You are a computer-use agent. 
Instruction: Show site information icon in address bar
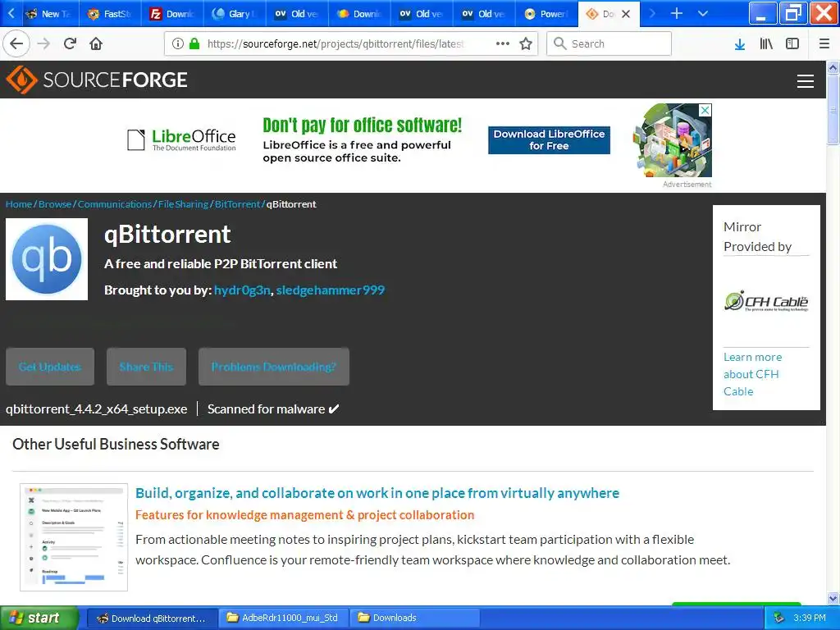pos(178,44)
